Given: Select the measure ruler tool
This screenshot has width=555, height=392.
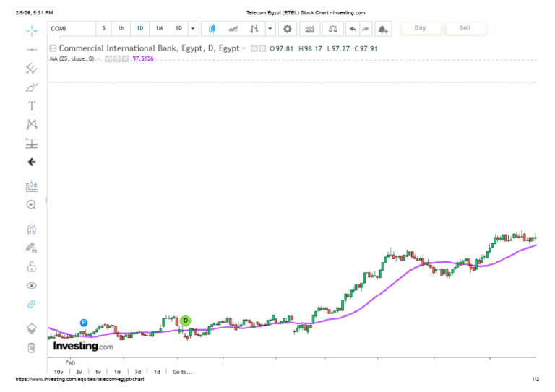Looking at the screenshot, I should coord(32,186).
